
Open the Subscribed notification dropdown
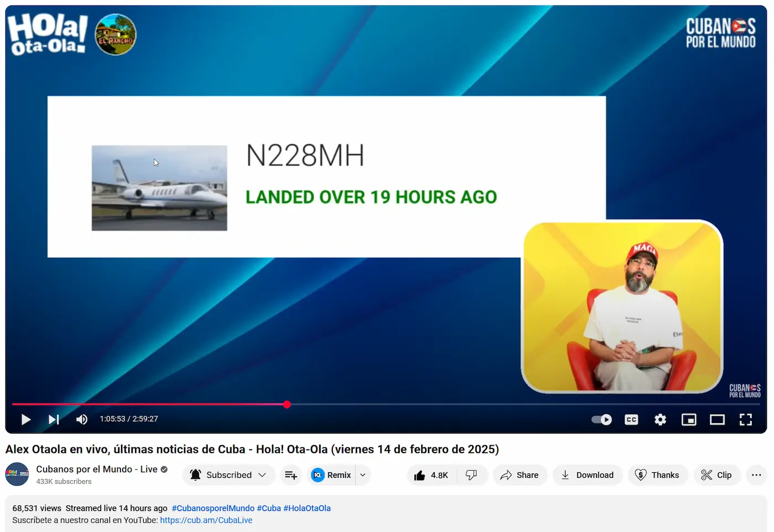(x=228, y=475)
